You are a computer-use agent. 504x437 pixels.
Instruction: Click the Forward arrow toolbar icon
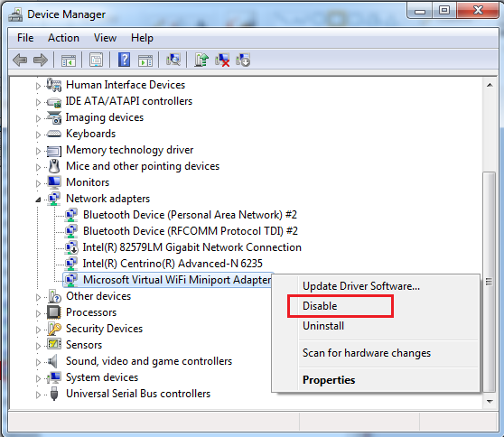[41, 60]
